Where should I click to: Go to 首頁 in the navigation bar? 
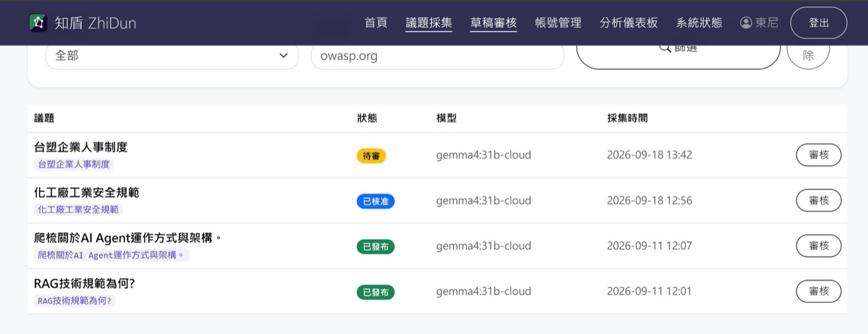pos(376,23)
